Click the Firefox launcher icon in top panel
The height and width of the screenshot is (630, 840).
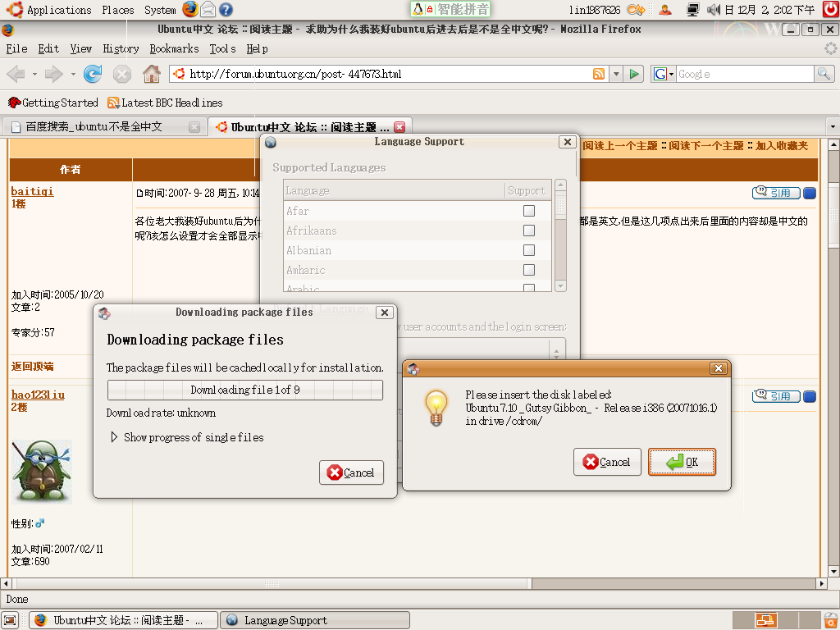(190, 9)
